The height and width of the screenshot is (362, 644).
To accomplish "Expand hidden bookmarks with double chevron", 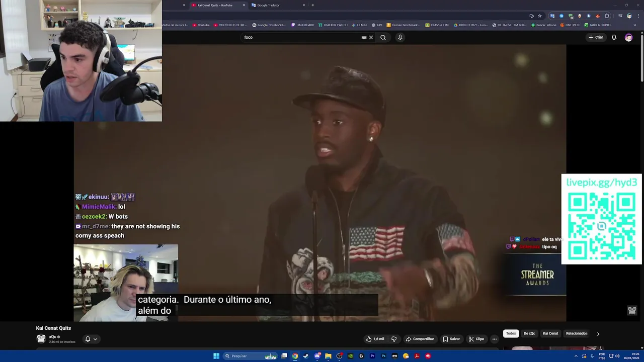I will [634, 25].
